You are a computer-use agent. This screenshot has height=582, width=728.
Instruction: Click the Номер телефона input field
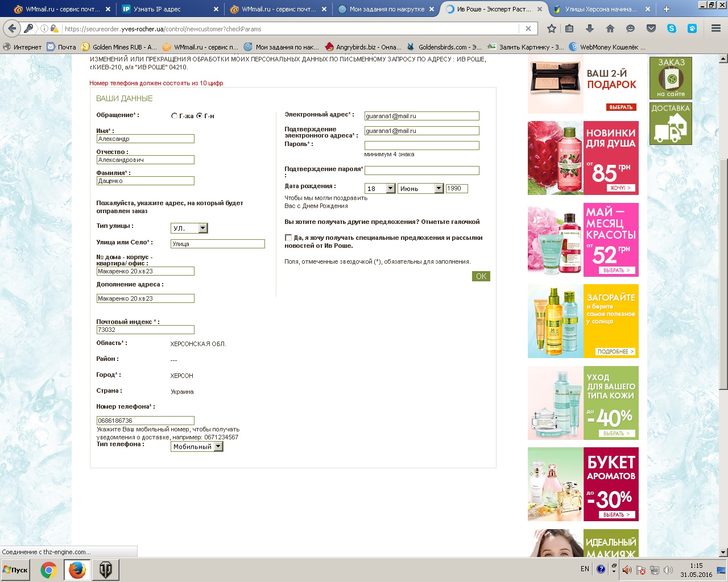coord(146,421)
